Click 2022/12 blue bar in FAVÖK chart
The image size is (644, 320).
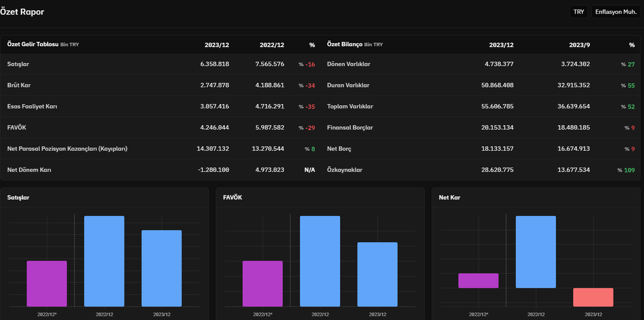(x=320, y=261)
